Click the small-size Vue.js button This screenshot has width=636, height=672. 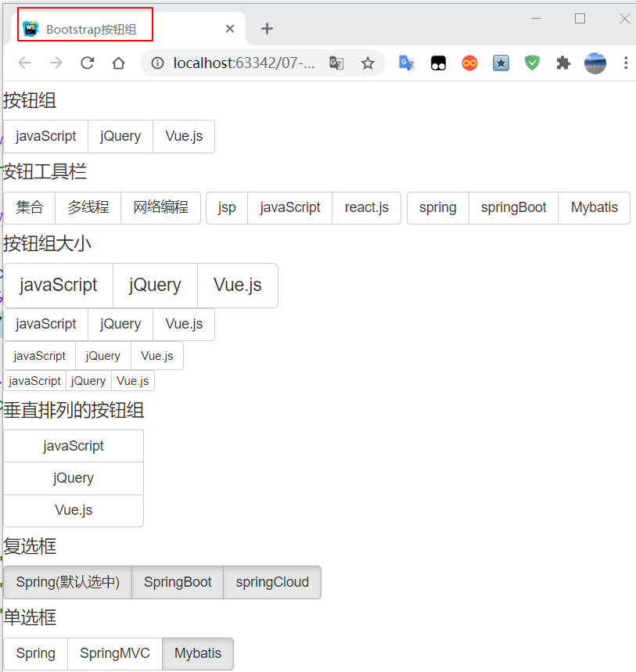coord(157,356)
